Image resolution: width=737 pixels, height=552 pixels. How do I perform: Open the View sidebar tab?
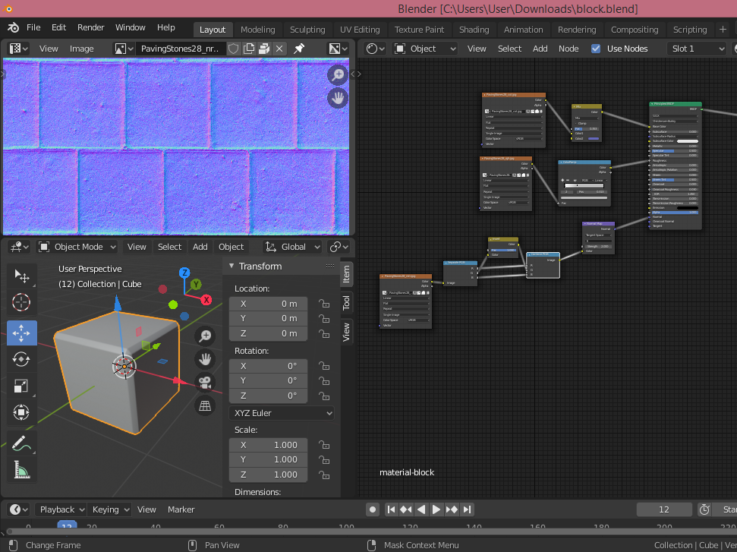click(x=346, y=332)
